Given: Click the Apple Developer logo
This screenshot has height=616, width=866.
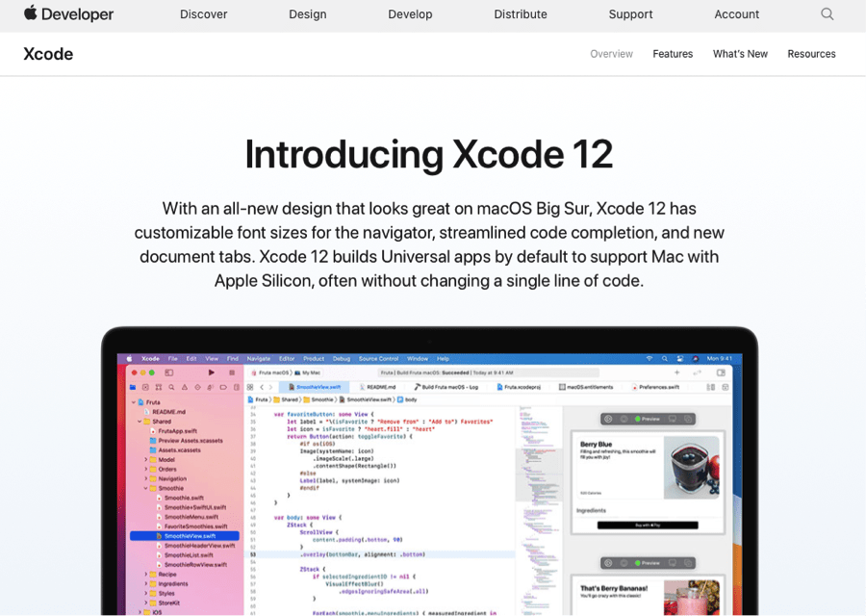Looking at the screenshot, I should pyautogui.click(x=68, y=13).
